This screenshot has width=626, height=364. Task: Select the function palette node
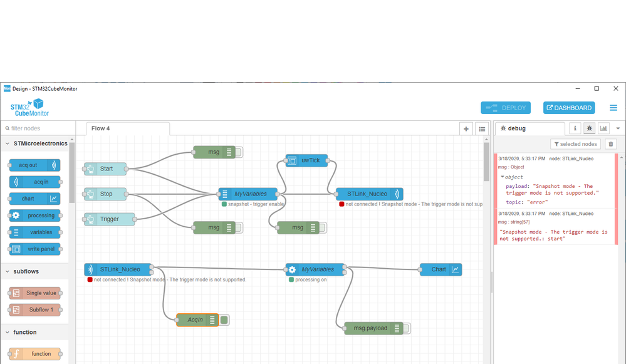[34, 354]
